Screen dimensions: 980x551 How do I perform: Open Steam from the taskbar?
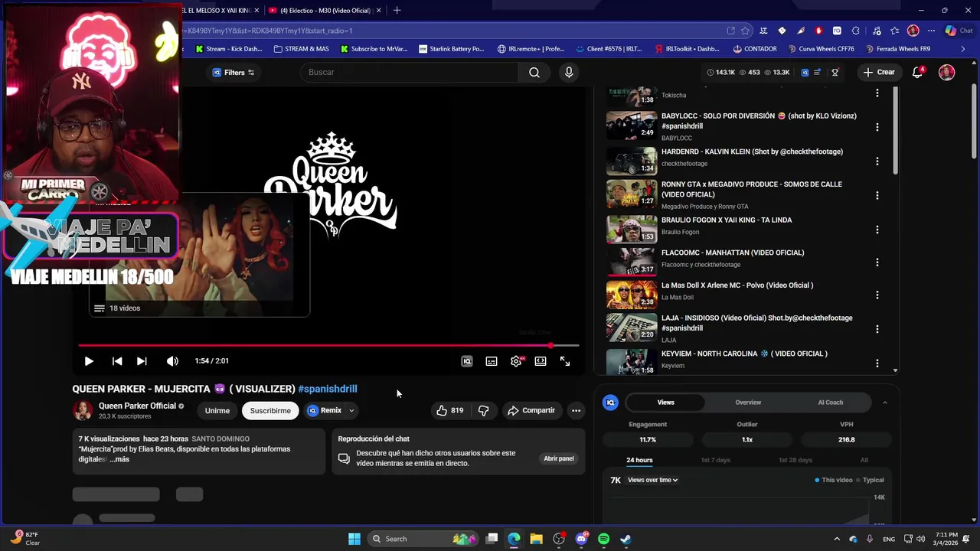(626, 539)
